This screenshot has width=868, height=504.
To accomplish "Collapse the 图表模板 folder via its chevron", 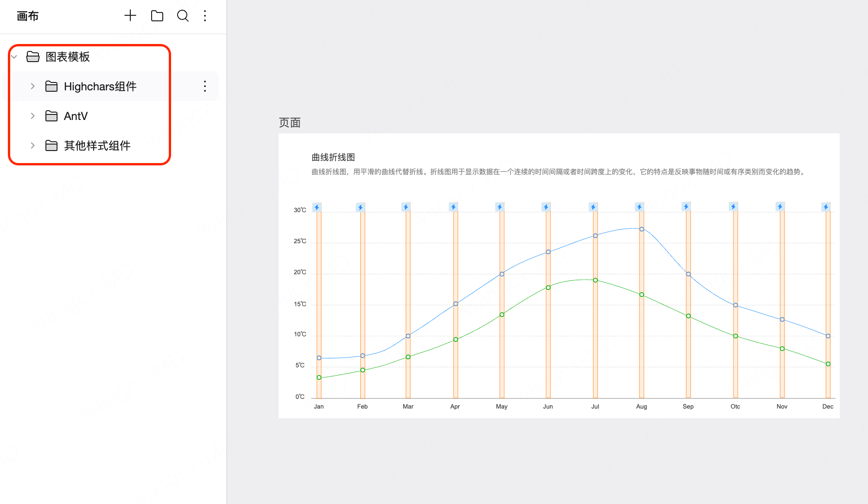I will point(14,57).
